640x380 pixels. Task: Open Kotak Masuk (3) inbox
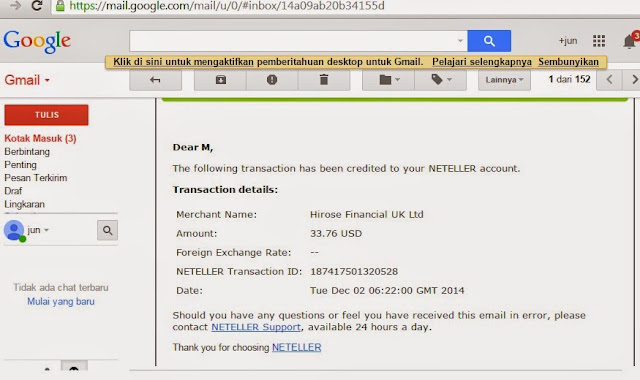pos(40,138)
